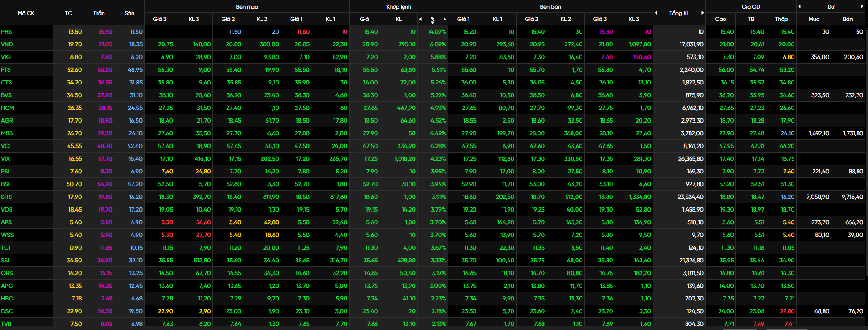Click right arrow beside the % column header
Viewport: 868px width, 330px height.
(x=444, y=19)
